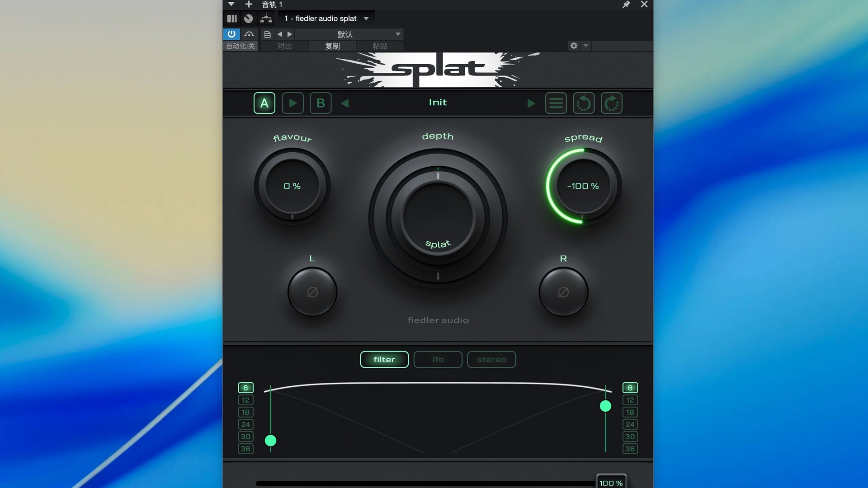Select preset slot B
This screenshot has width=868, height=488.
pos(321,103)
